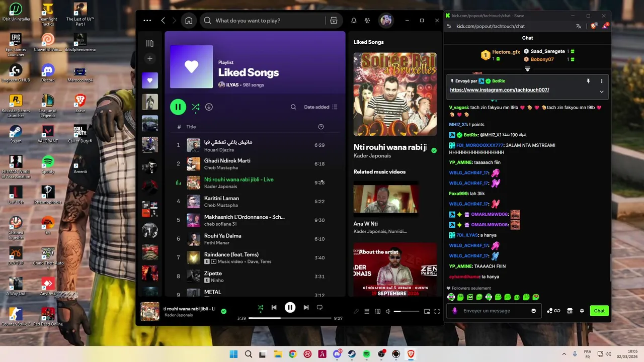Open Your Library in Spotify sidebar
This screenshot has height=362, width=644.
150,43
